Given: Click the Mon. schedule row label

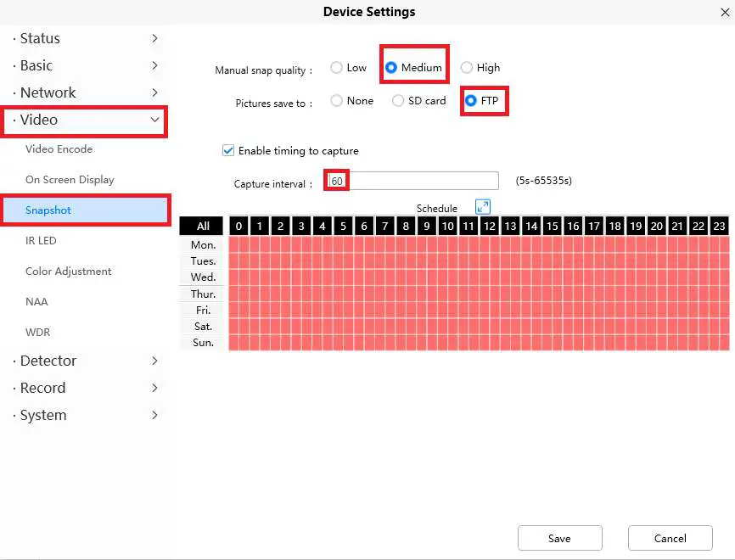Looking at the screenshot, I should (203, 245).
